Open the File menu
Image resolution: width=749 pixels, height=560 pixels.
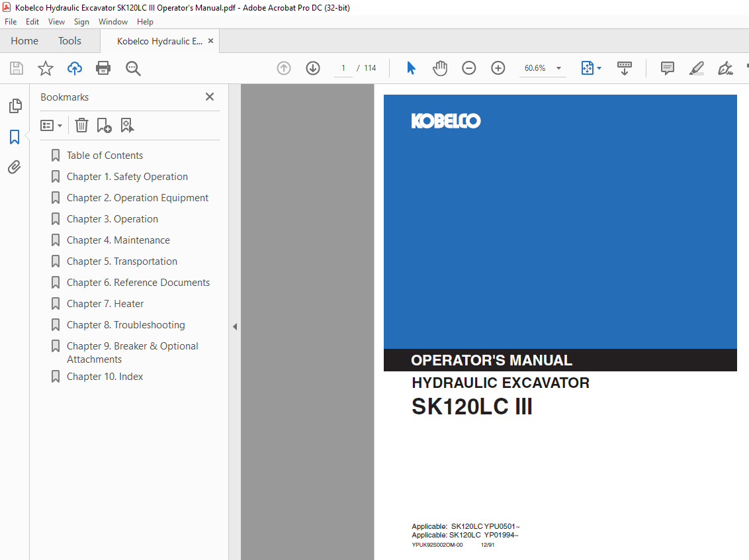[11, 22]
